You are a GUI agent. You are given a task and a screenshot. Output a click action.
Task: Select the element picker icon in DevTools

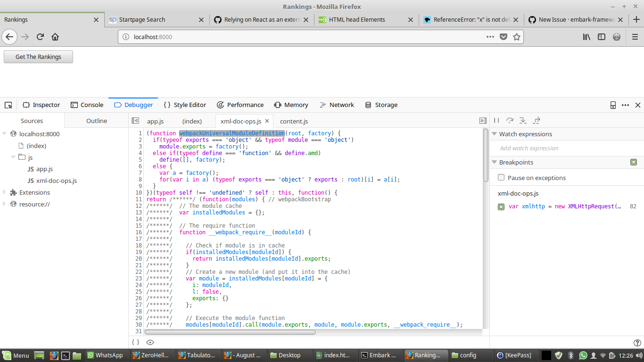[8, 105]
